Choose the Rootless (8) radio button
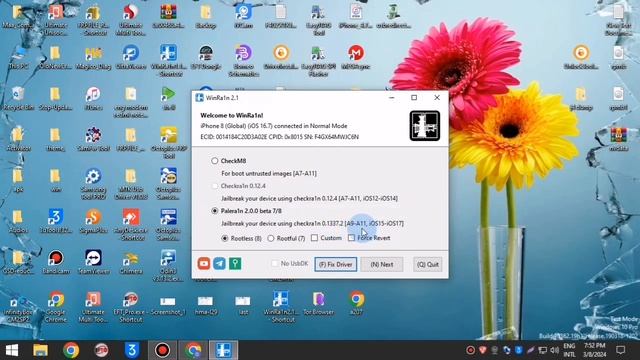This screenshot has height=360, width=640. tap(224, 238)
